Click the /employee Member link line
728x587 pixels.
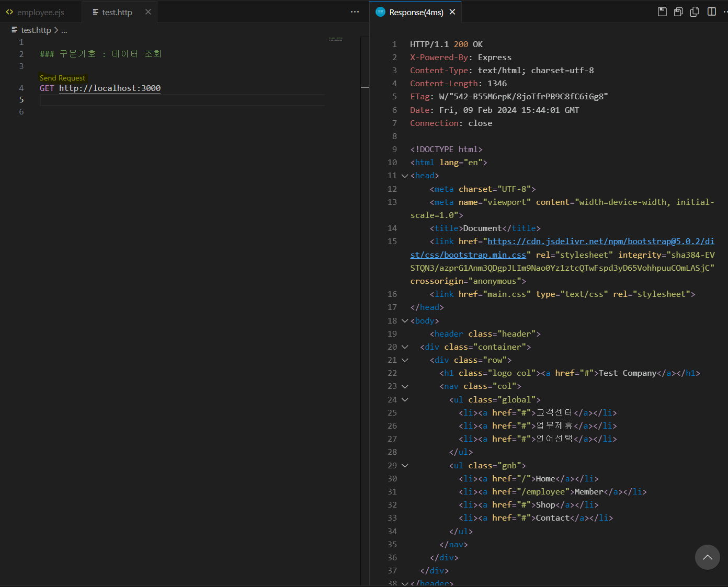553,492
